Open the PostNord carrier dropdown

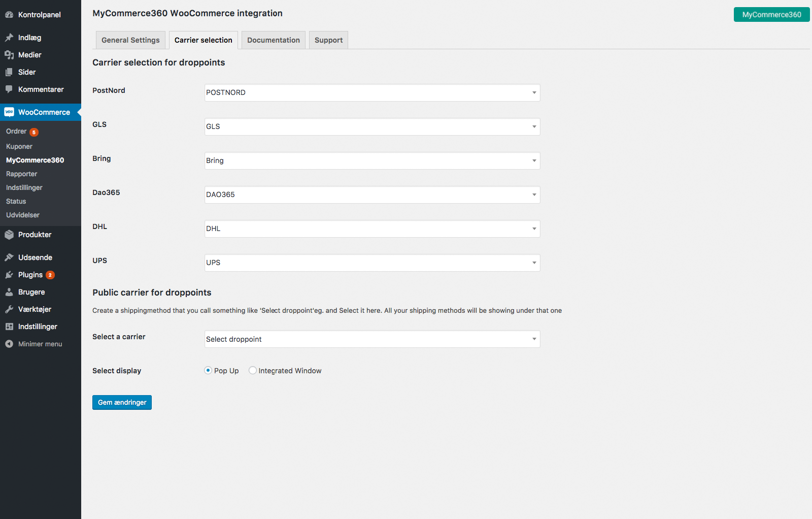click(372, 92)
